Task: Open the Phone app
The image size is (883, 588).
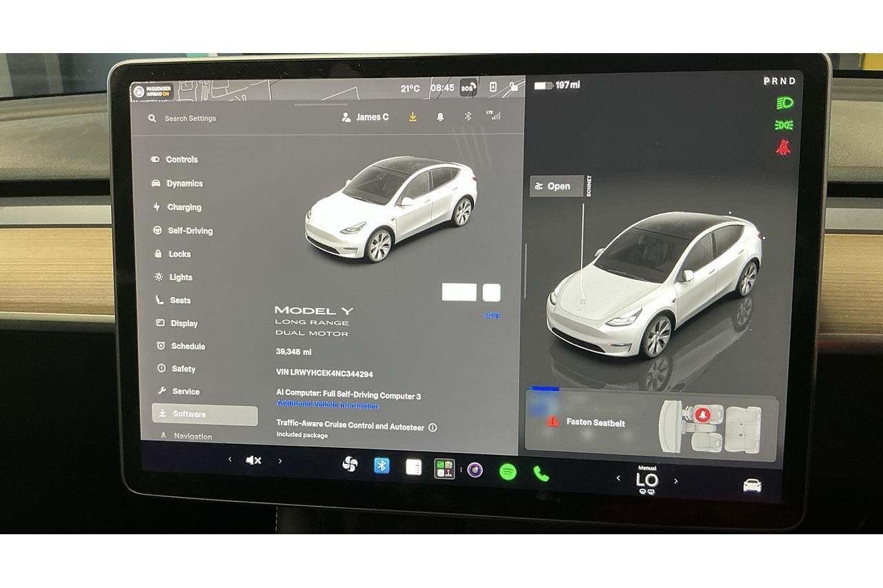Action: [x=541, y=474]
